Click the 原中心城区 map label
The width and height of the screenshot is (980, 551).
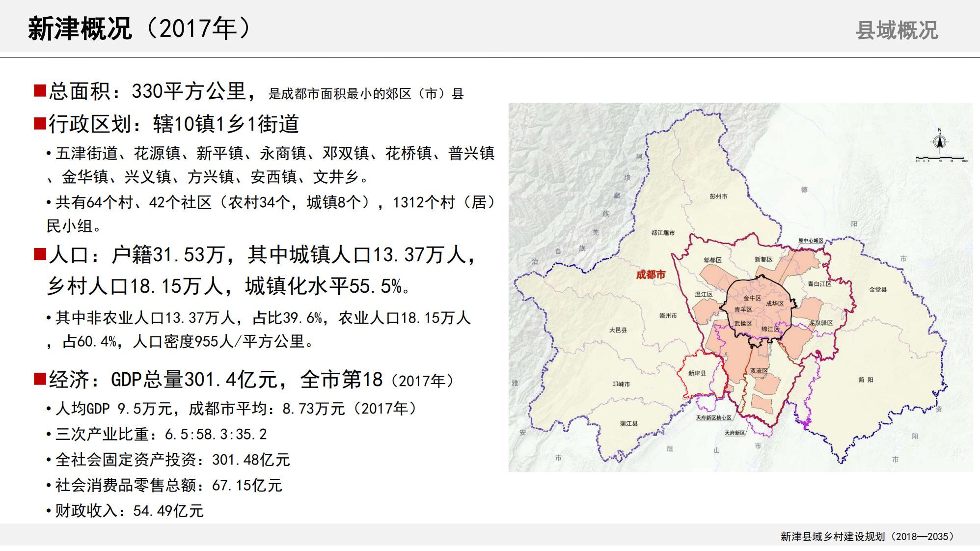811,241
